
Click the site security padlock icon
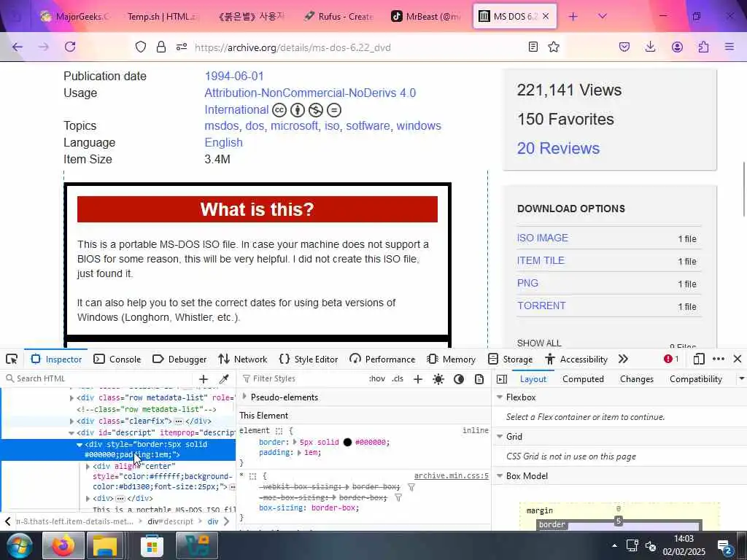(x=161, y=47)
